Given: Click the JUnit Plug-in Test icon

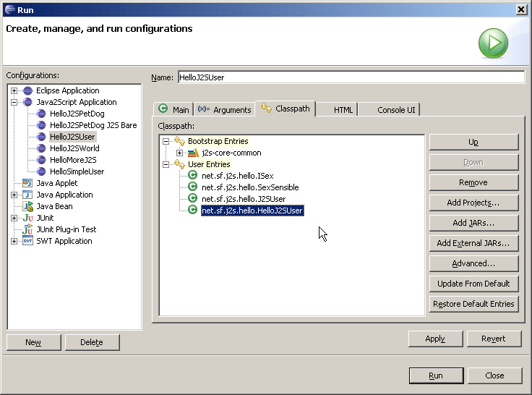Looking at the screenshot, I should [27, 229].
